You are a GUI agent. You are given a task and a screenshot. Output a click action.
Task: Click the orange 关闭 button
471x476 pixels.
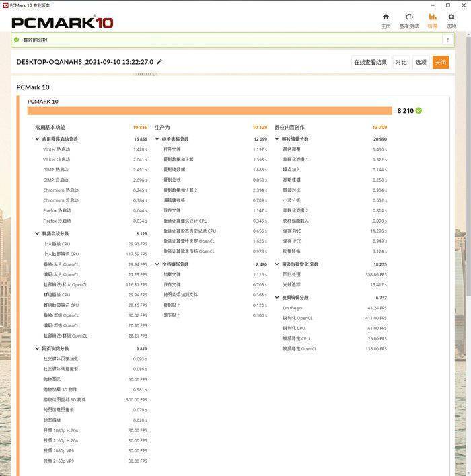[x=441, y=63]
